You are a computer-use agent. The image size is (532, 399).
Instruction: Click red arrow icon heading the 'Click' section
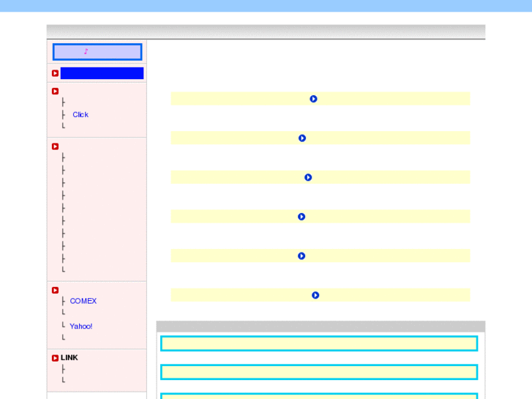point(55,91)
